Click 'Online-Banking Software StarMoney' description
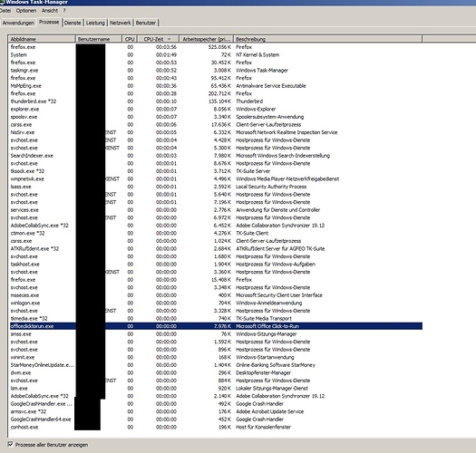Image resolution: width=476 pixels, height=453 pixels. click(276, 365)
